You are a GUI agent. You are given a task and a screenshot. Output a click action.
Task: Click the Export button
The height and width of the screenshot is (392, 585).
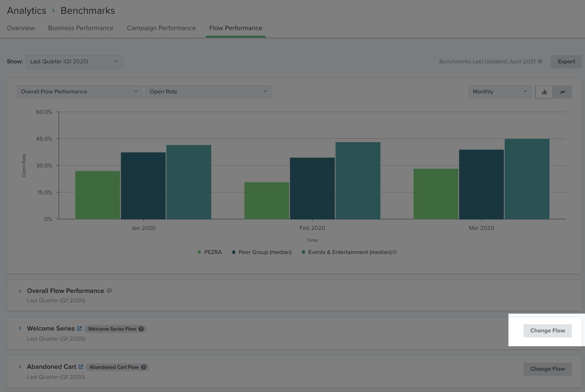click(566, 61)
